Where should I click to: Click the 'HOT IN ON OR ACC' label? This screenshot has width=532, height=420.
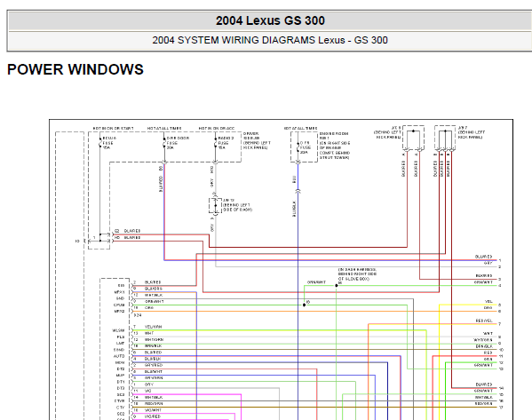click(217, 129)
